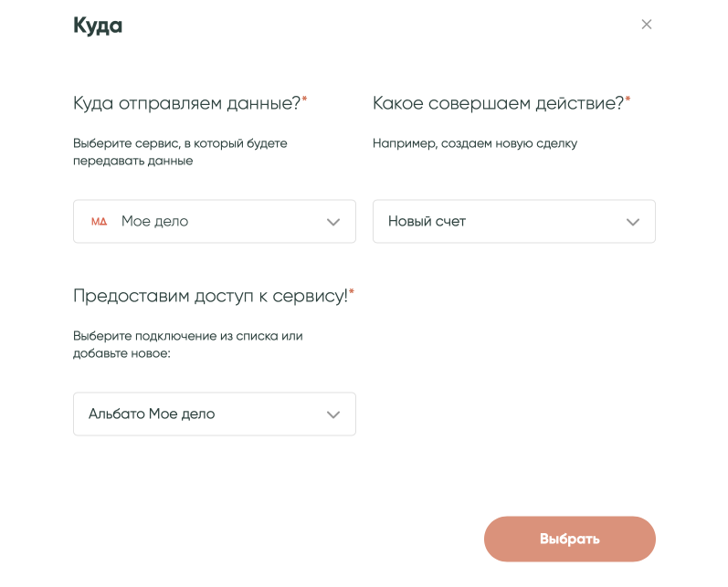Viewport: 728px width, 587px height.
Task: Click the 'Какое совершаем действие?' label
Action: pos(498,103)
